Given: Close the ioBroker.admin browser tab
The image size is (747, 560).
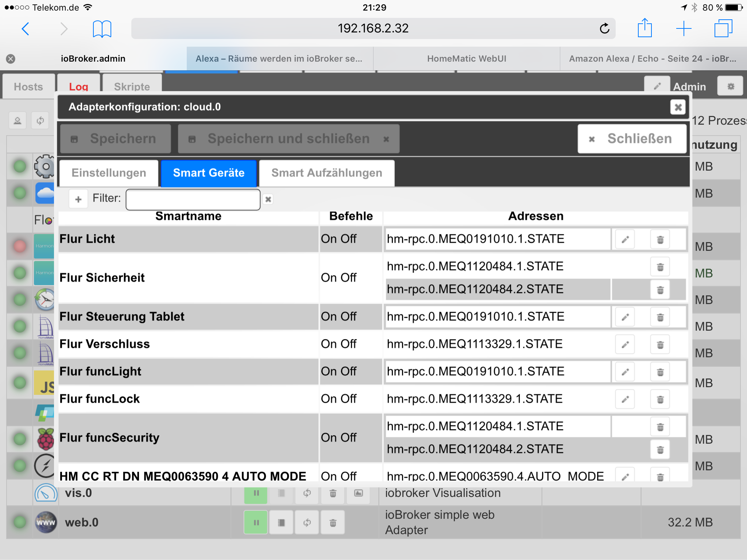Looking at the screenshot, I should (x=11, y=59).
